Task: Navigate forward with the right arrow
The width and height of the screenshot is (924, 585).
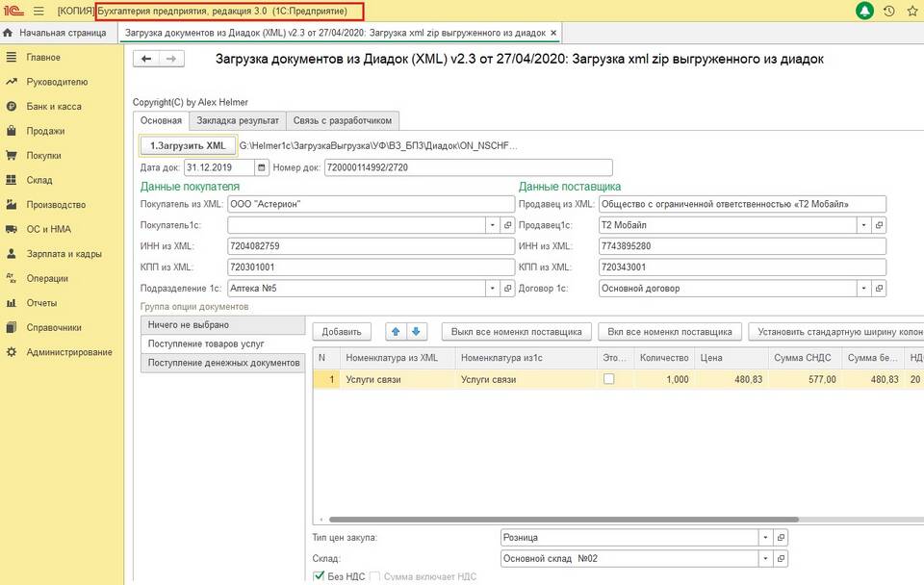Action: (x=171, y=59)
